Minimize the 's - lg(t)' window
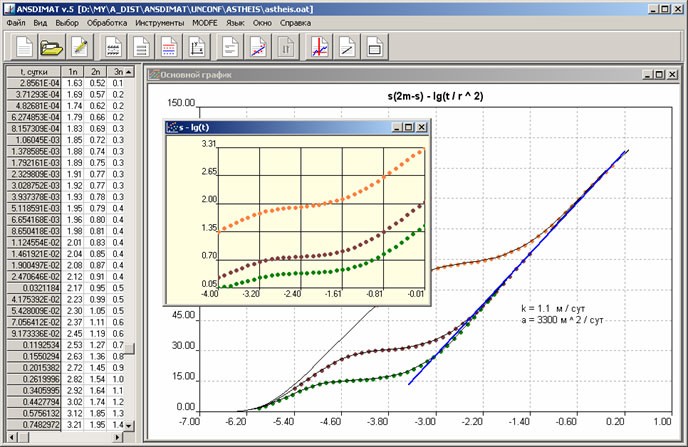The height and width of the screenshot is (447, 688). click(397, 127)
